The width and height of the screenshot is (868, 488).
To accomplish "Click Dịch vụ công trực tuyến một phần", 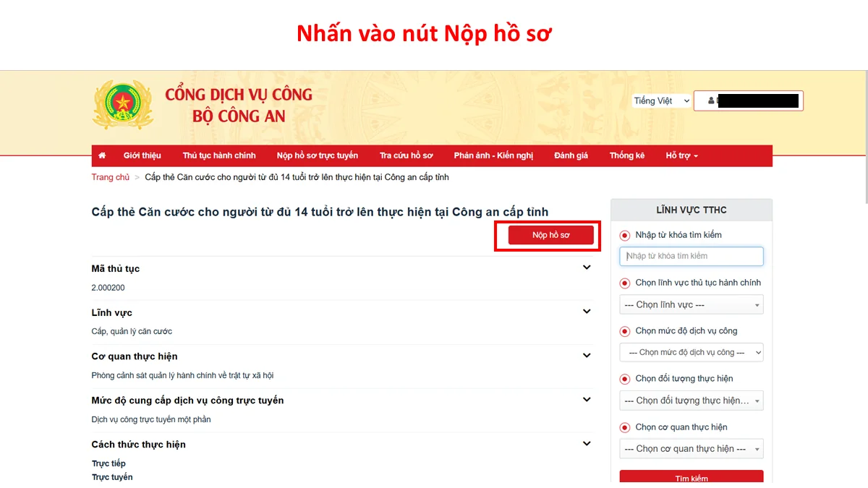I will tap(151, 419).
